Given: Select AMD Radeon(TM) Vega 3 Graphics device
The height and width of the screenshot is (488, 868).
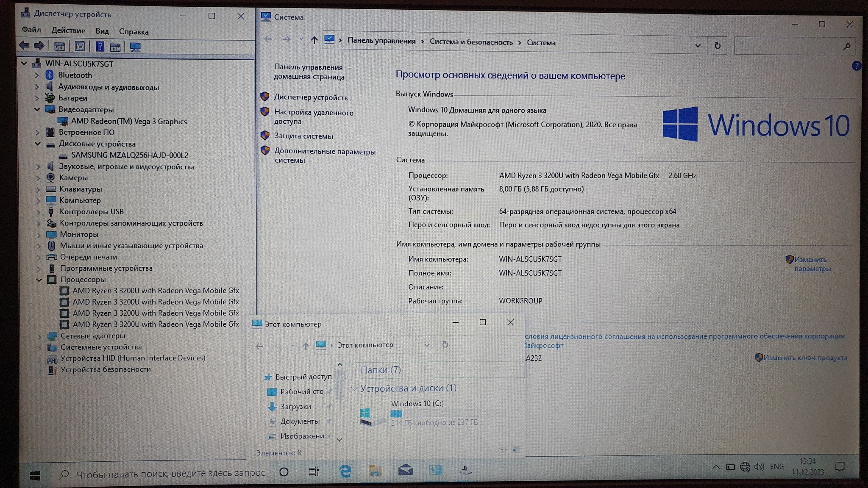Looking at the screenshot, I should 129,122.
